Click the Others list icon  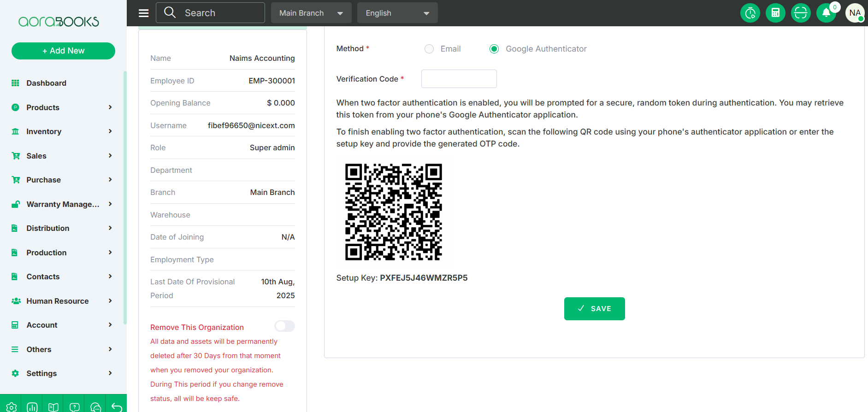tap(15, 349)
